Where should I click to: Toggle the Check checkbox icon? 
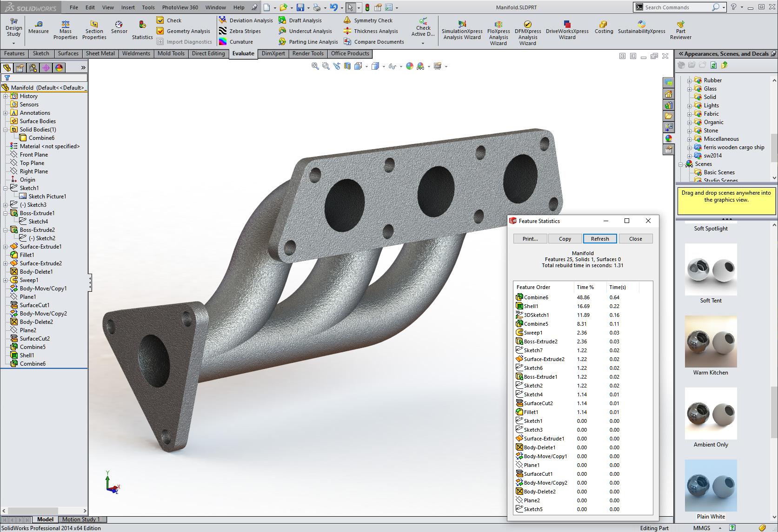click(x=160, y=20)
